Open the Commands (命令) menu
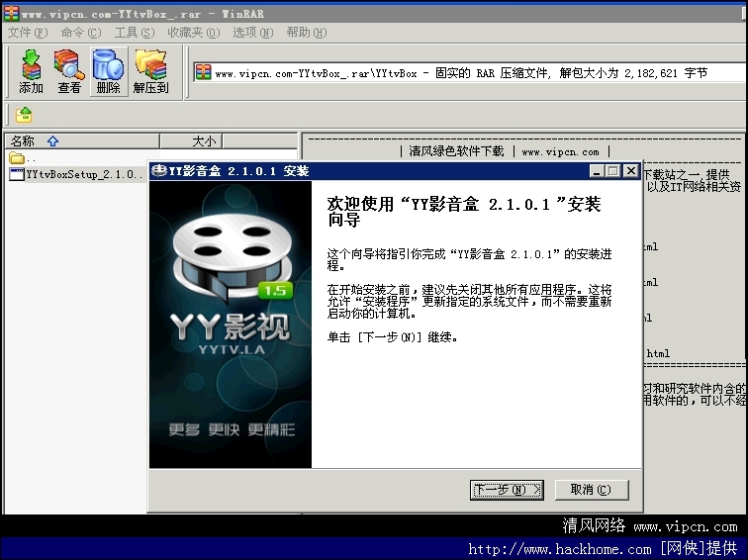This screenshot has width=748, height=560. coord(80,33)
